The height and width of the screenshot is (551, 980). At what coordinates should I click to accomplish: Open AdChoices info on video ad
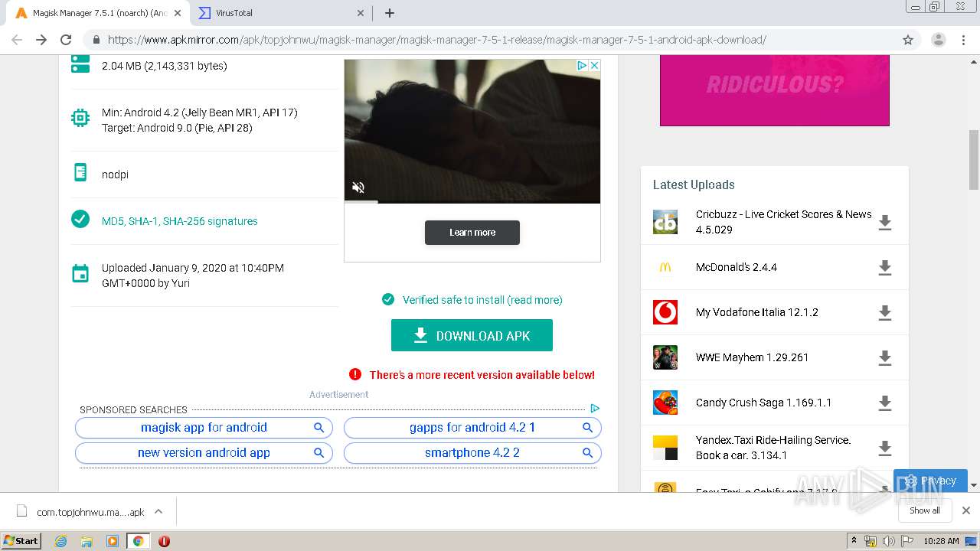tap(582, 66)
